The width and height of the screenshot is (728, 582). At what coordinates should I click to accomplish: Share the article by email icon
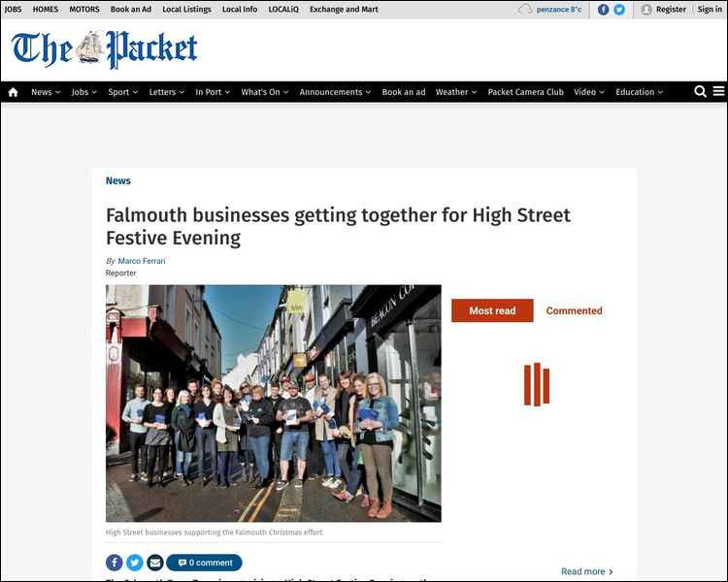point(155,563)
